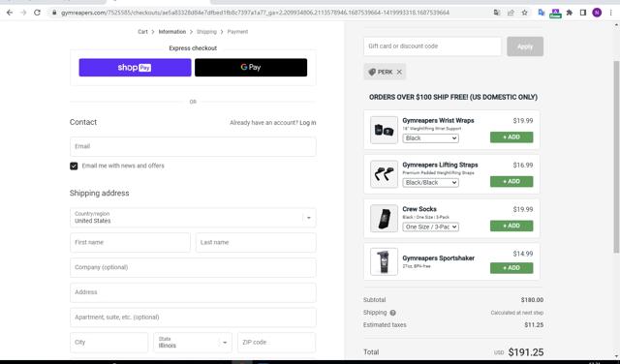The width and height of the screenshot is (620, 364).
Task: Click the Sportshaker product thumbnail
Action: click(384, 261)
